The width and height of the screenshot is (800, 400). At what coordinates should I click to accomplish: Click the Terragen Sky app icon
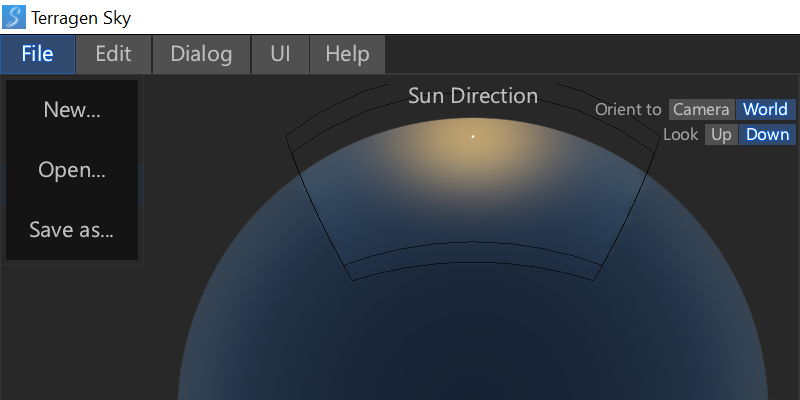[15, 17]
